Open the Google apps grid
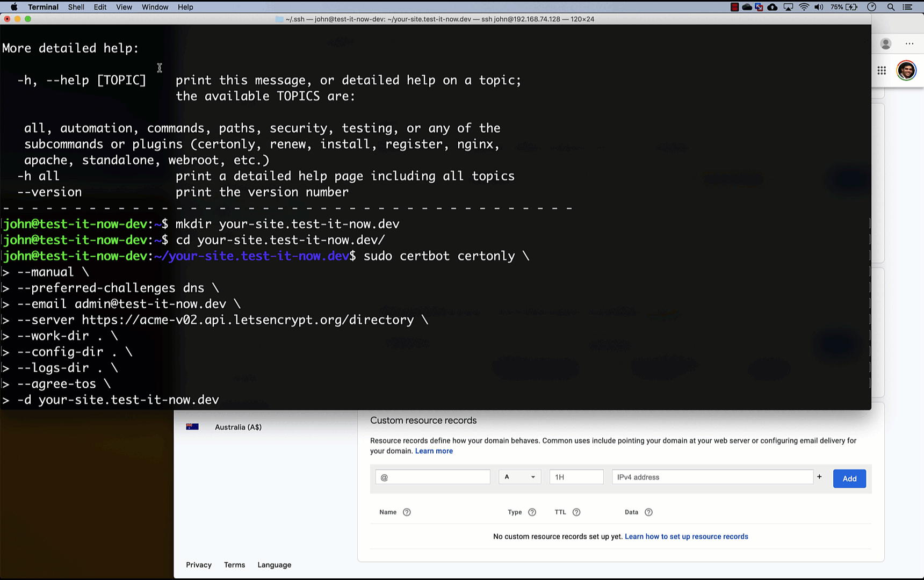This screenshot has height=580, width=924. point(882,70)
